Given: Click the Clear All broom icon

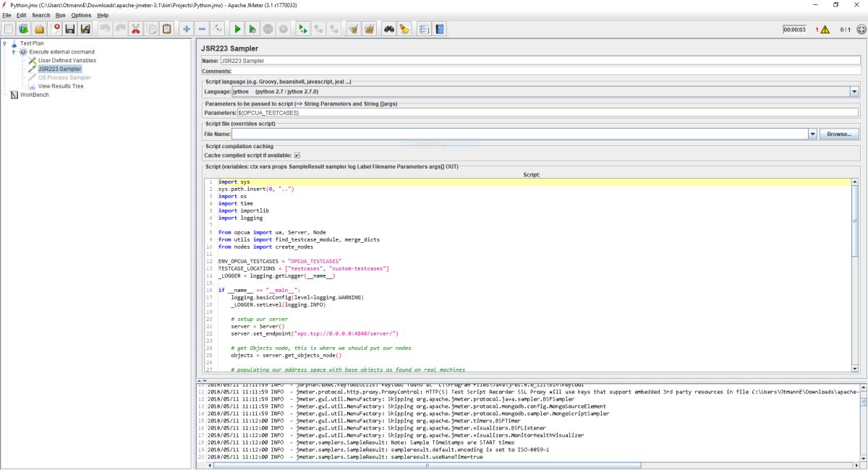Looking at the screenshot, I should tap(370, 29).
